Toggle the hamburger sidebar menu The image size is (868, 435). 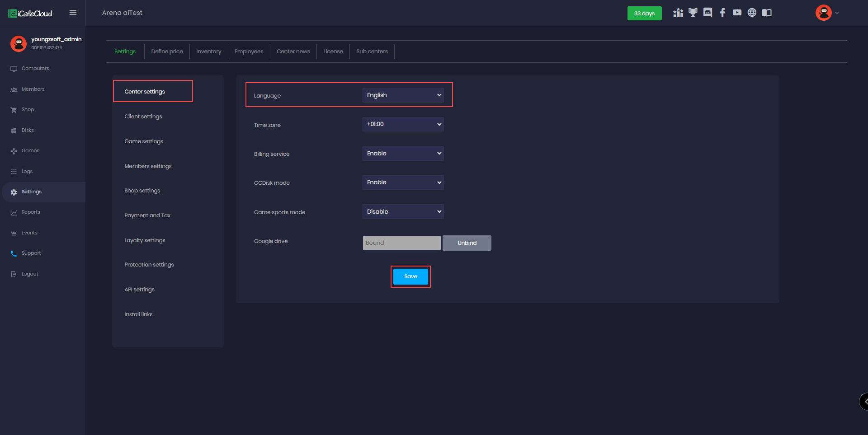73,13
